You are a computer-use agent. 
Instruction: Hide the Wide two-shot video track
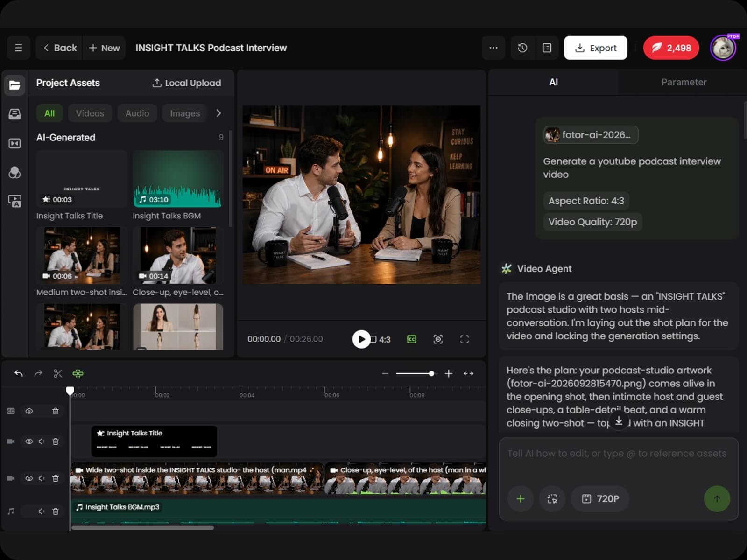[x=29, y=478]
